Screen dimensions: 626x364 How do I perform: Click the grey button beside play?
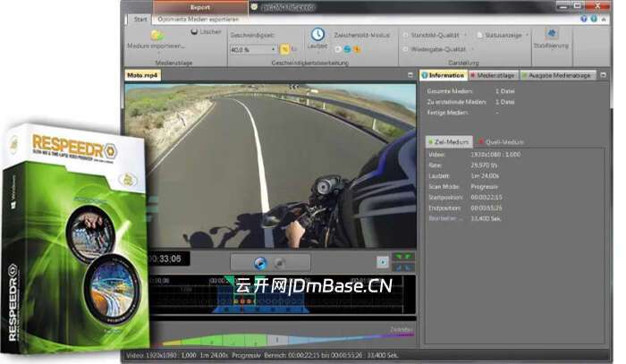pyautogui.click(x=280, y=263)
